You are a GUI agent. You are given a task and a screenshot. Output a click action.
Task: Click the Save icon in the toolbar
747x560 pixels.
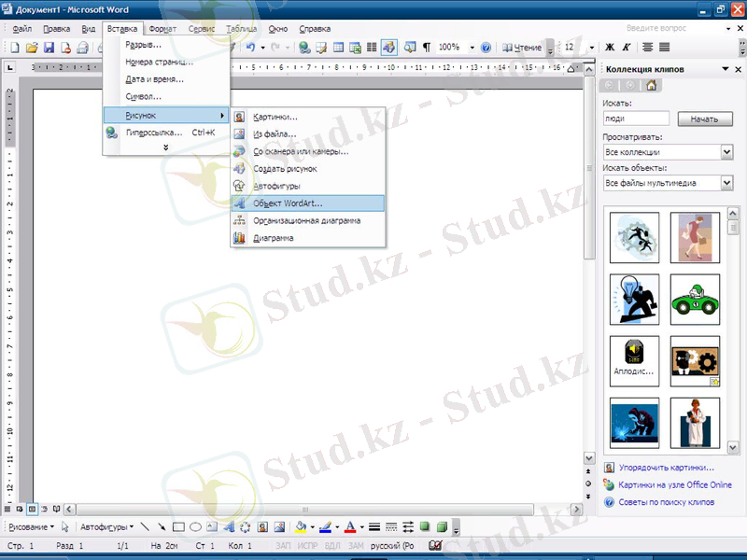[x=48, y=47]
